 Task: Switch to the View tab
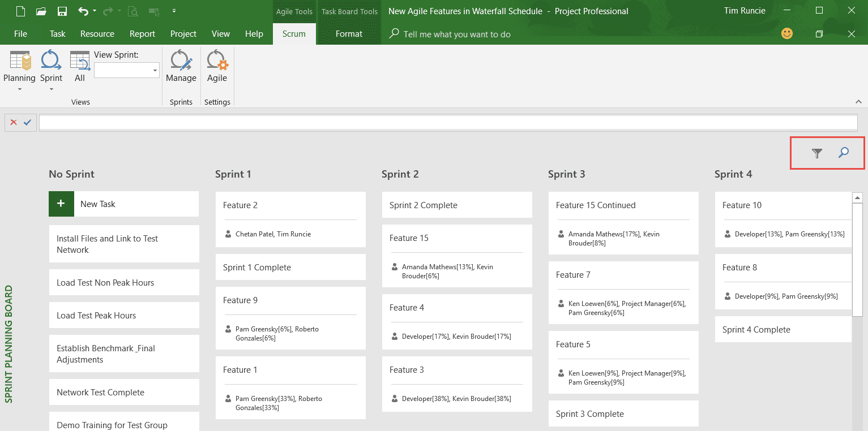pyautogui.click(x=221, y=34)
